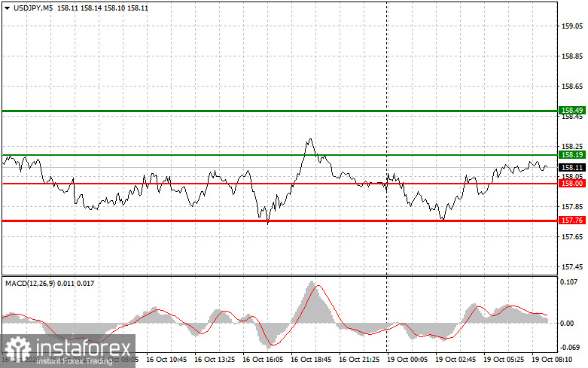The height and width of the screenshot is (368, 588).
Task: Click the green horizontal line at 158.49
Action: coord(280,111)
